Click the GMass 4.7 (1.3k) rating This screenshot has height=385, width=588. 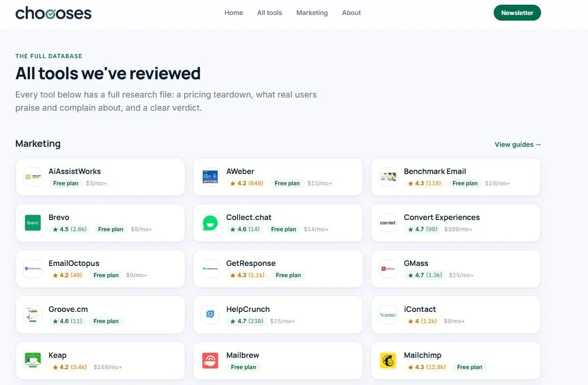(x=426, y=275)
